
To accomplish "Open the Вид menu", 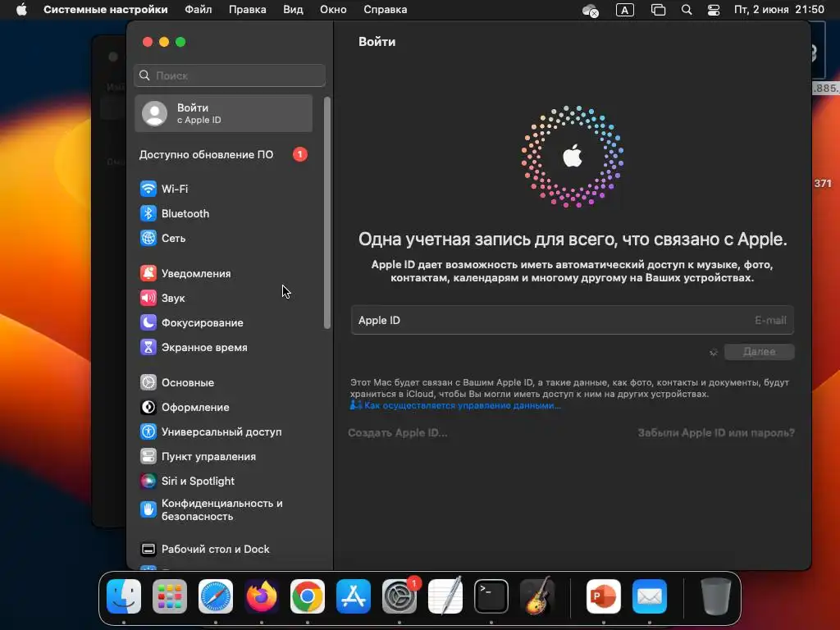I will click(293, 10).
